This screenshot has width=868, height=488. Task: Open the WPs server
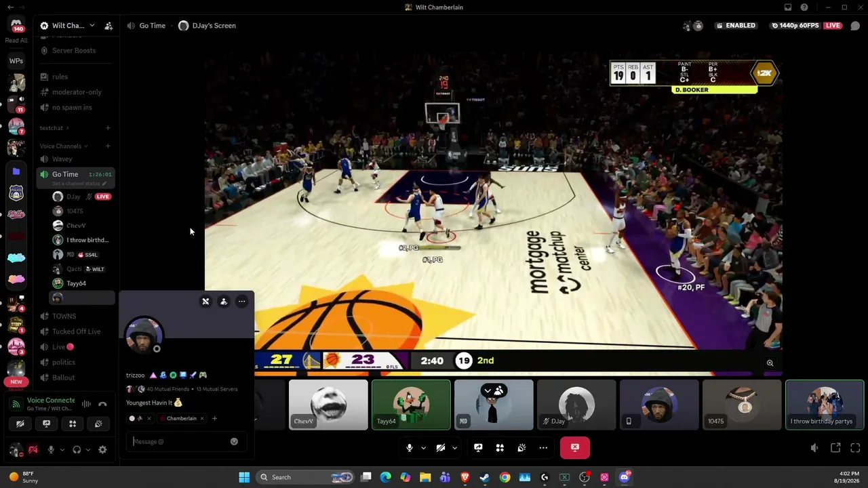tap(16, 61)
